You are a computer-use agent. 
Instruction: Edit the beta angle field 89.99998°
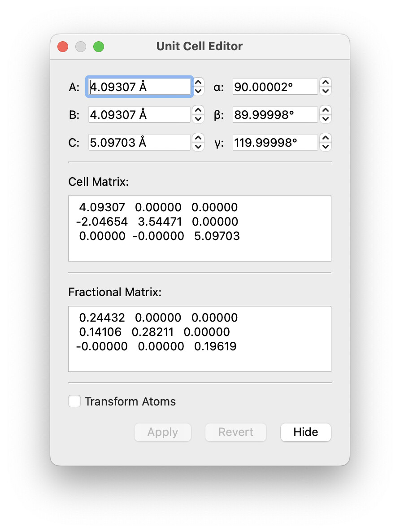[275, 115]
